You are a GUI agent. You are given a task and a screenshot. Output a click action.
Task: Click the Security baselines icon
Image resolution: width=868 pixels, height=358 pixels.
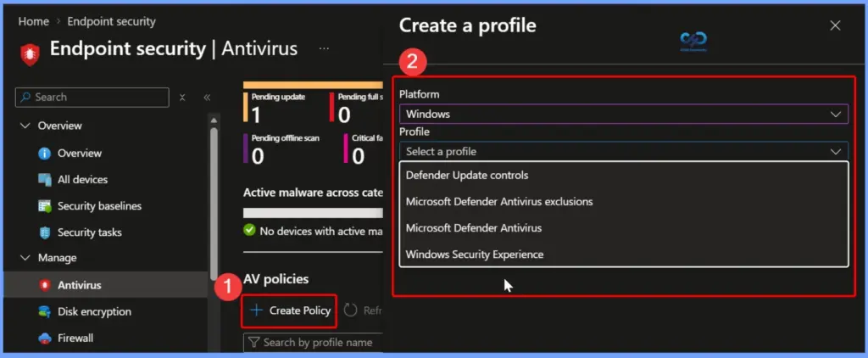pyautogui.click(x=44, y=206)
